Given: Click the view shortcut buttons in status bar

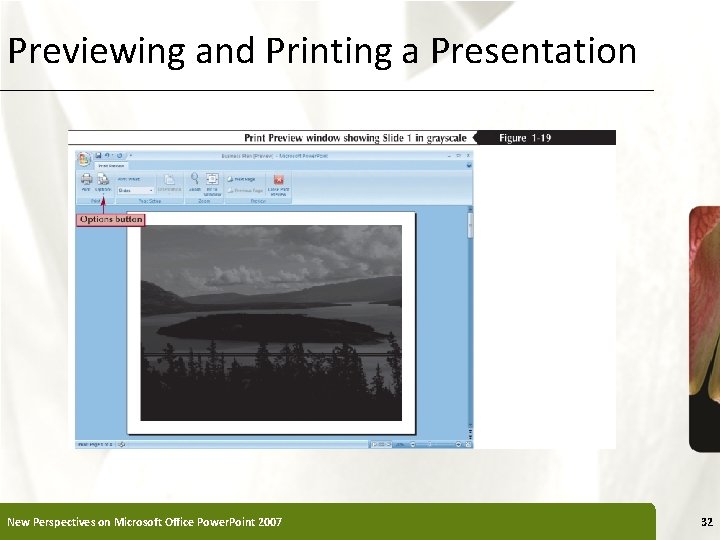Looking at the screenshot, I should (381, 444).
